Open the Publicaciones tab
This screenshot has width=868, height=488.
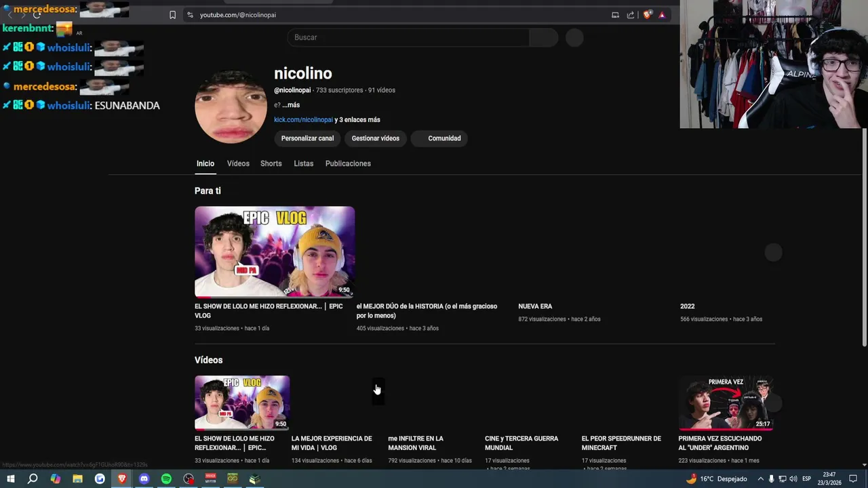click(348, 163)
